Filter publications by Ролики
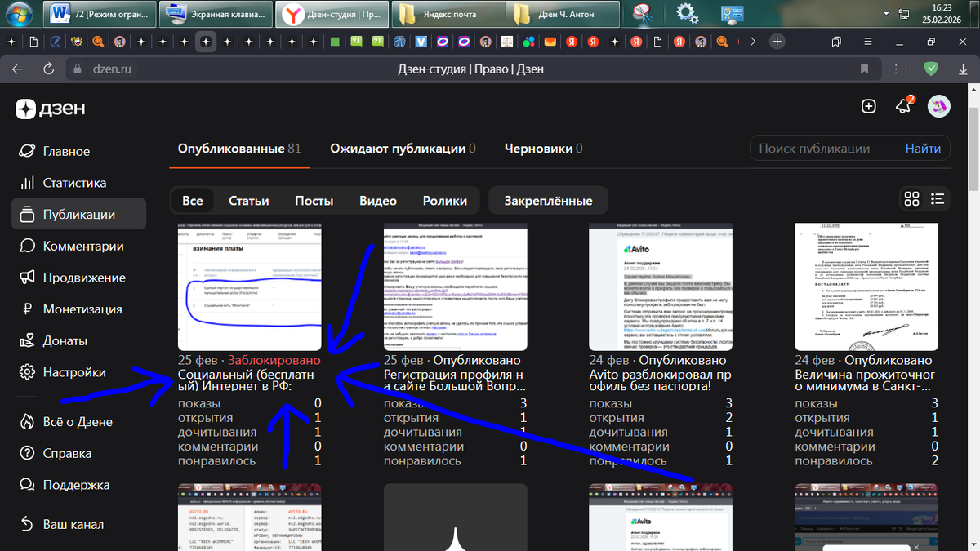Image resolution: width=980 pixels, height=551 pixels. (x=445, y=200)
